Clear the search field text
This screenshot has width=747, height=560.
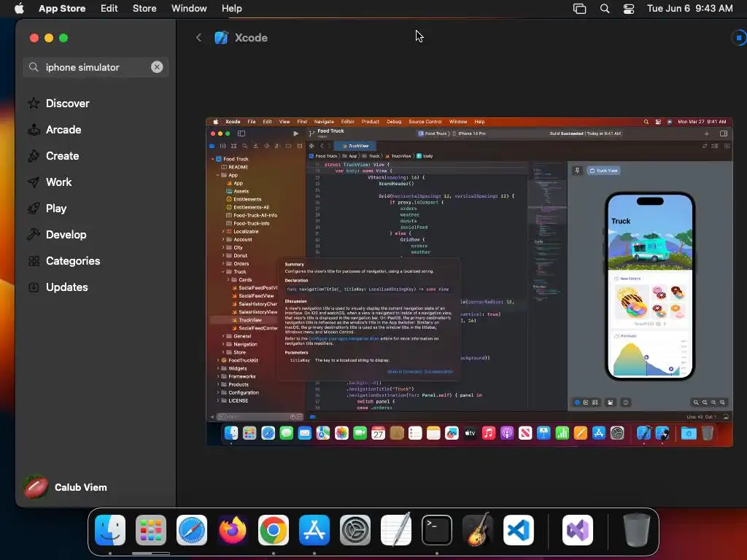[157, 67]
